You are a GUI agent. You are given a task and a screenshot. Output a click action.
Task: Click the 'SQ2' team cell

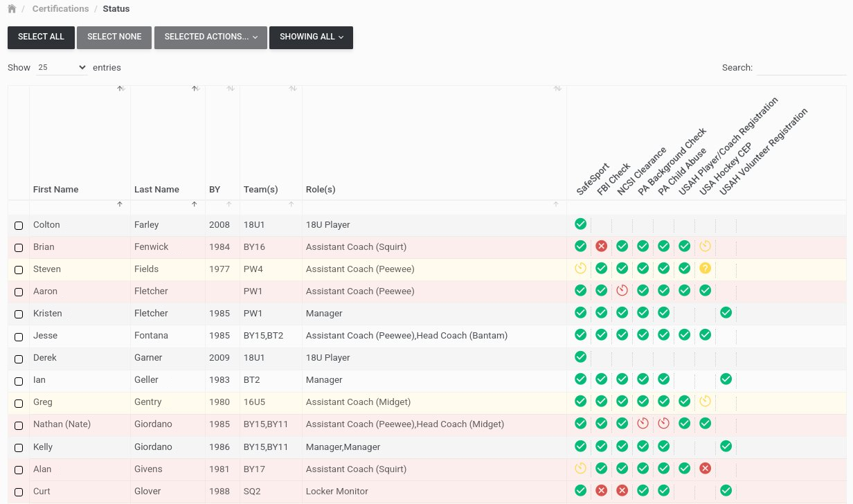pyautogui.click(x=271, y=492)
